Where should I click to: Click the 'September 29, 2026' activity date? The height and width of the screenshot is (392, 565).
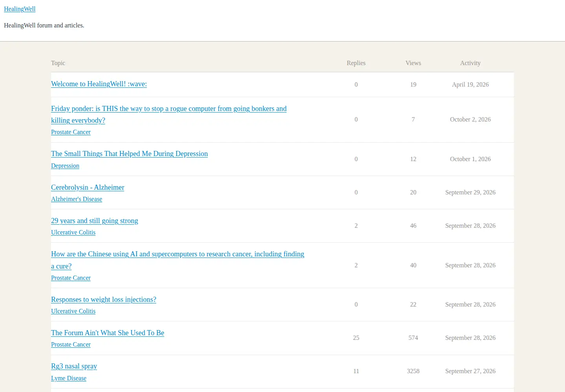470,192
